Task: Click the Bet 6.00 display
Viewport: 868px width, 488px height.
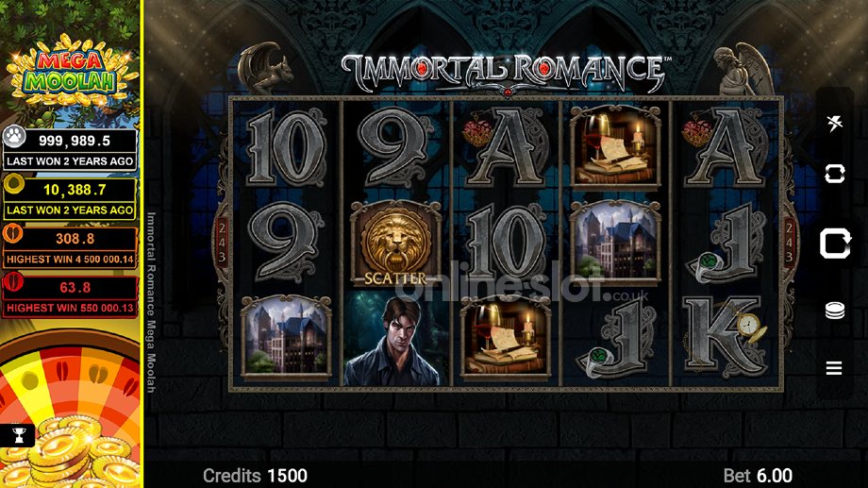Action: click(758, 476)
